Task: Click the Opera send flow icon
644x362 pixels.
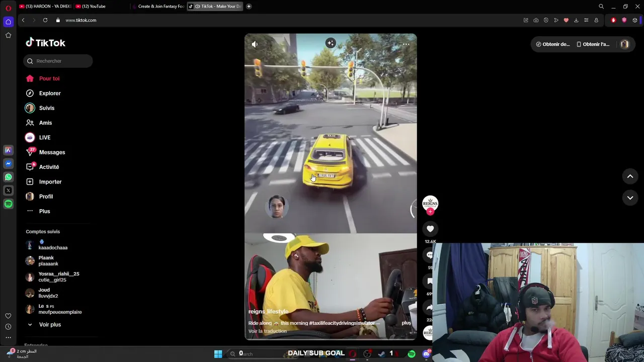Action: [x=556, y=20]
